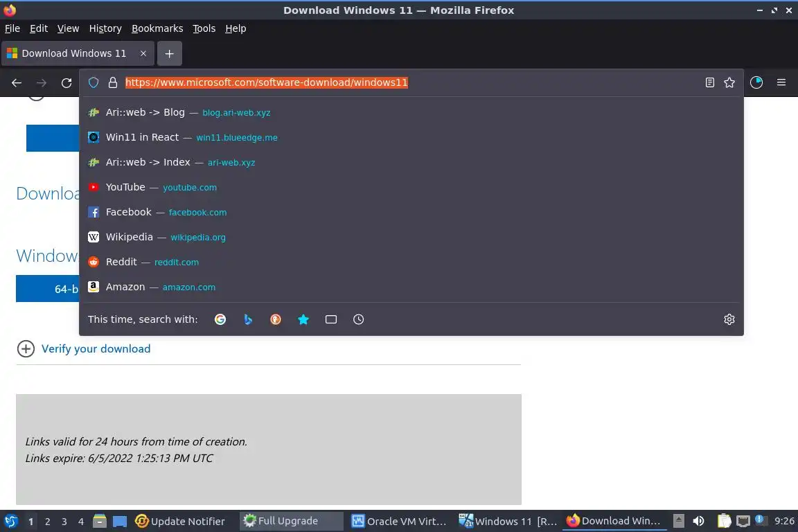Close the Download Windows 11 tab
Image resolution: width=798 pixels, height=532 pixels.
point(143,53)
